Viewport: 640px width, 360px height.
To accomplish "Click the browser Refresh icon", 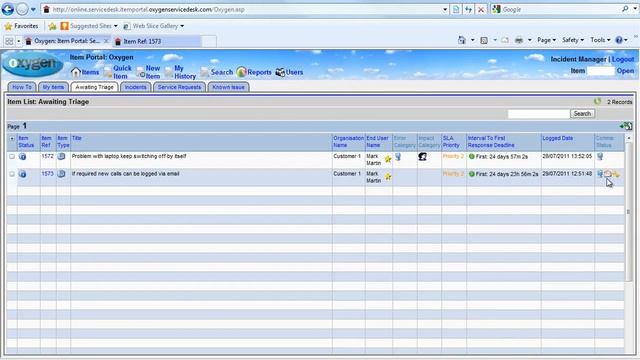I will [x=468, y=9].
